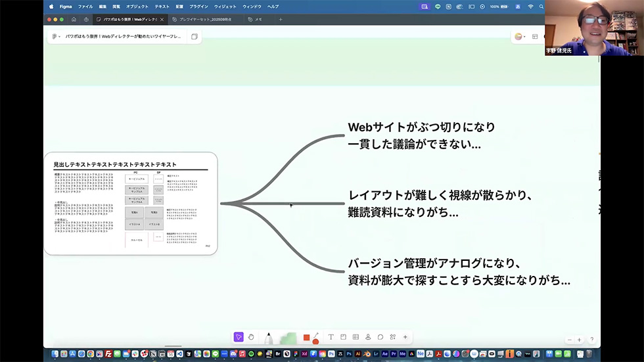644x362 pixels.
Task: Switch to プレワイヤーセット_202509時点 tab
Action: (x=202, y=19)
